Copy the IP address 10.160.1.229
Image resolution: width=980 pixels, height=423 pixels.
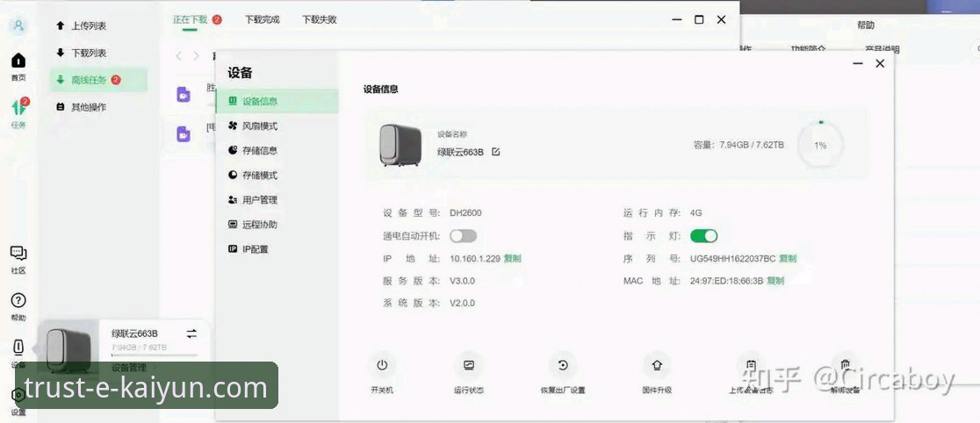tap(513, 259)
